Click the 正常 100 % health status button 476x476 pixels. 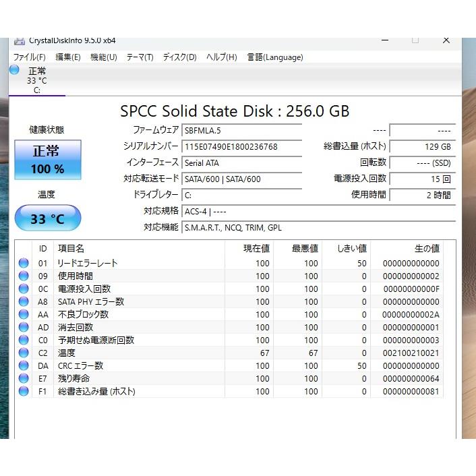tap(48, 160)
